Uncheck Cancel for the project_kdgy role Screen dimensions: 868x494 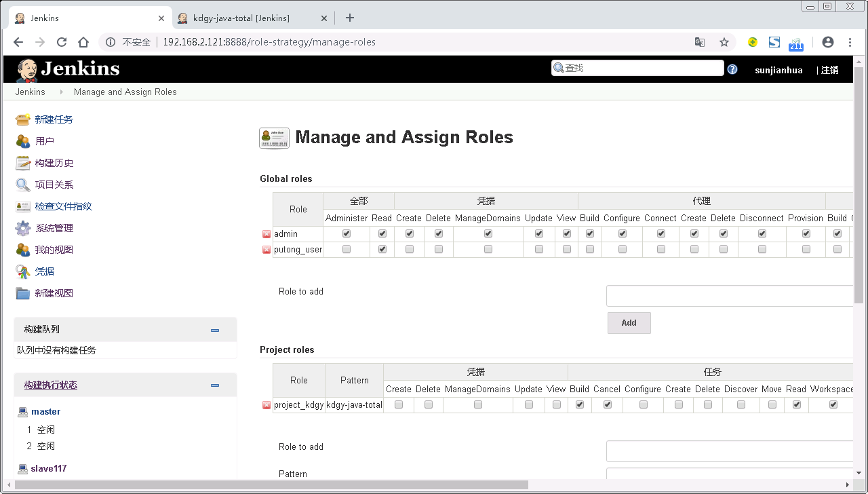coord(608,404)
